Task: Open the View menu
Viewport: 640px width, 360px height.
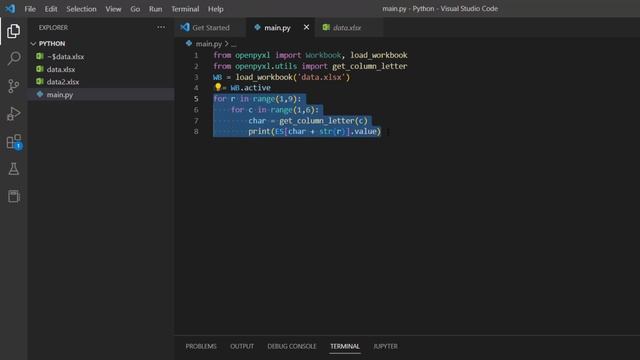Action: pyautogui.click(x=113, y=9)
